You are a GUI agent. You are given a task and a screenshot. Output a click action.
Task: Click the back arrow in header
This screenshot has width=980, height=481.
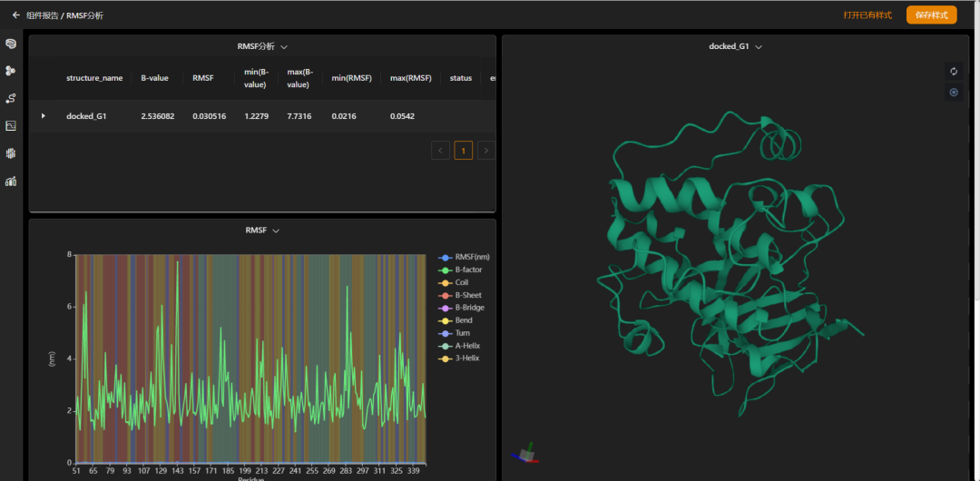[x=15, y=15]
